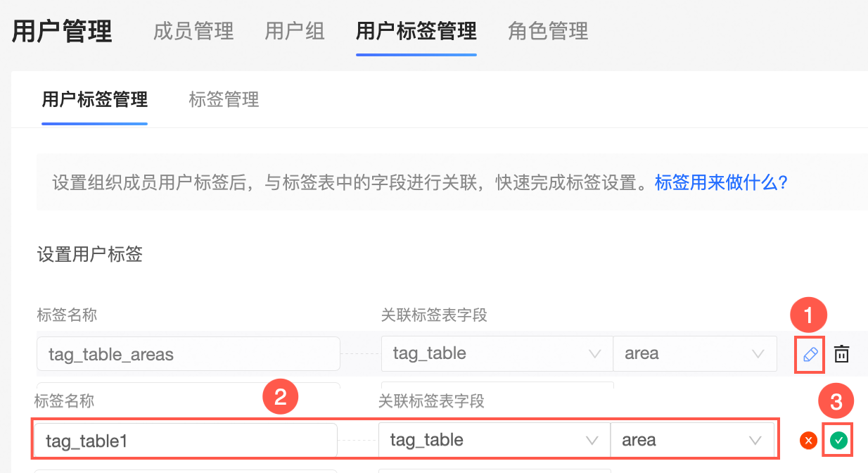
Task: Click the red number 3 step marker
Action: tap(836, 402)
